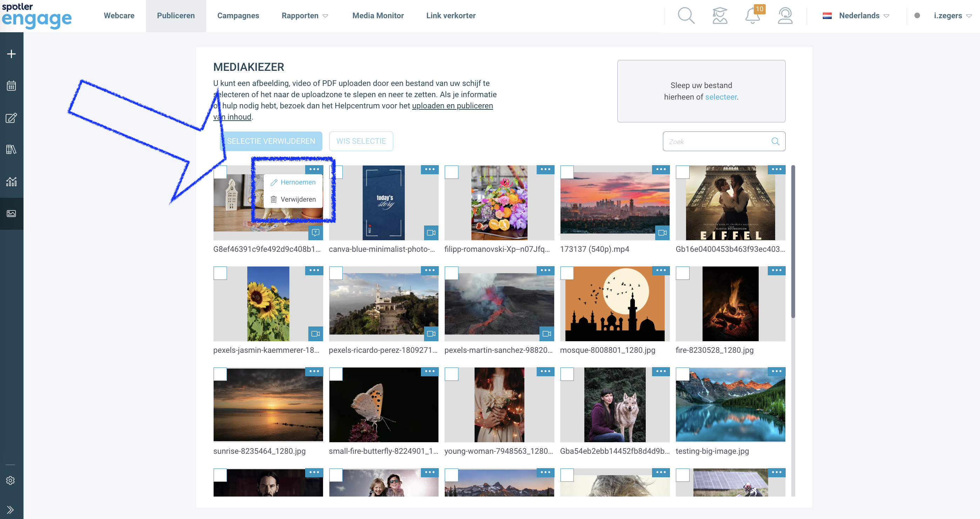Open three-dots menu on young-woman-7948563 item
The image size is (980, 519).
tap(545, 371)
